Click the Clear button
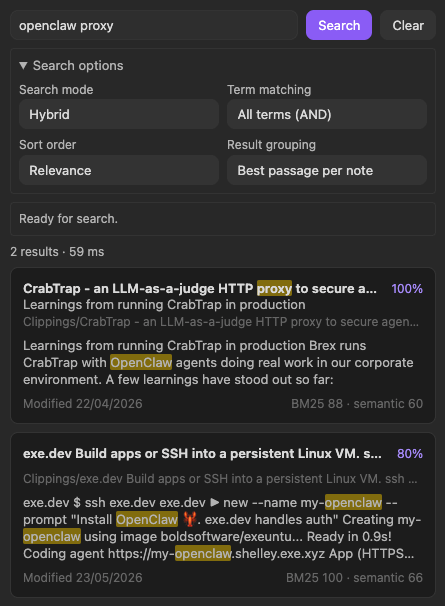This screenshot has height=606, width=445. pyautogui.click(x=408, y=26)
